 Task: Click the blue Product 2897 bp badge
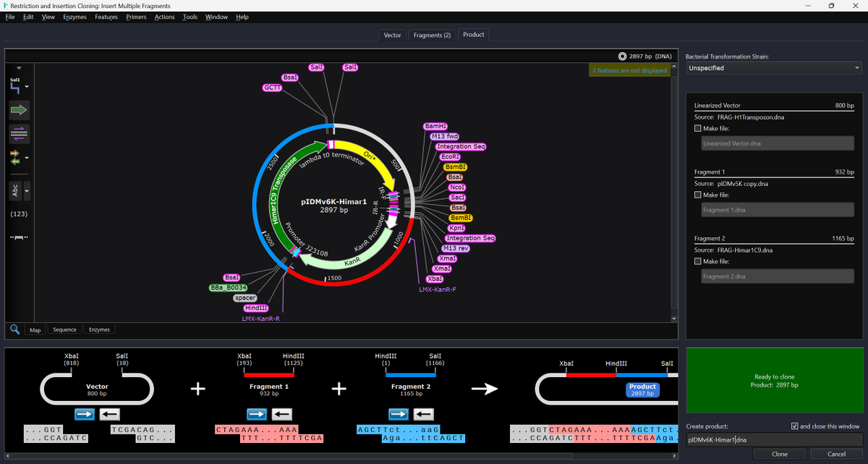tap(642, 390)
